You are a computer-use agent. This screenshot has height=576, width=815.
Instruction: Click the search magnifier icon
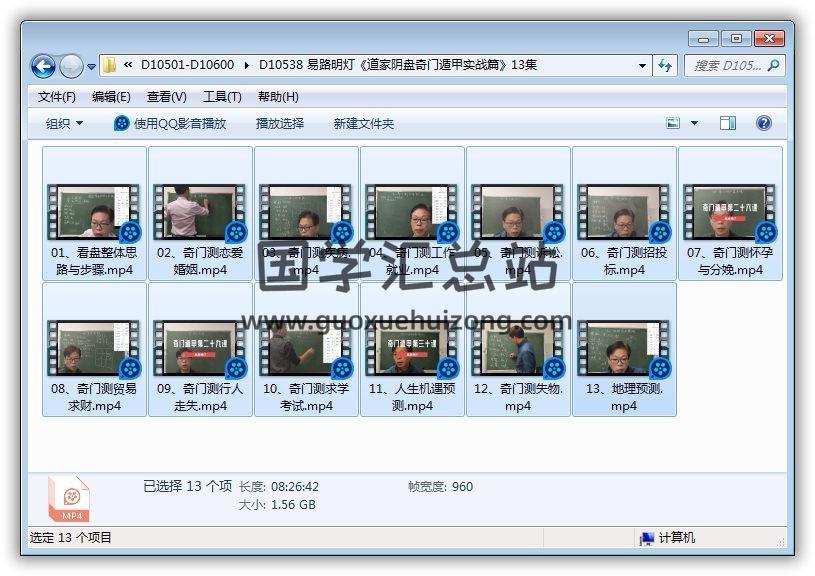(x=772, y=66)
